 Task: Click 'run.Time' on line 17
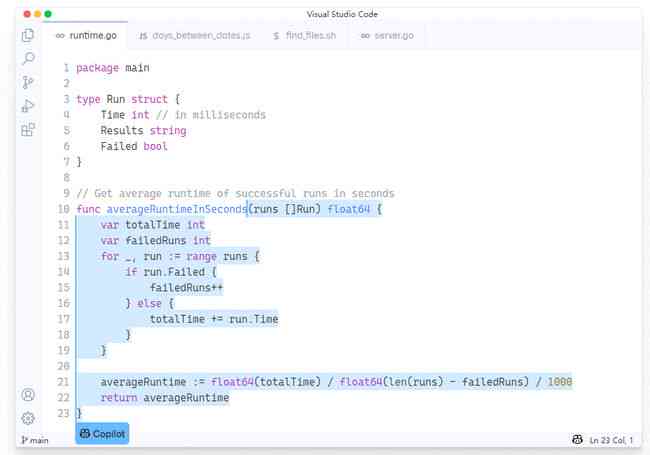[x=254, y=319]
